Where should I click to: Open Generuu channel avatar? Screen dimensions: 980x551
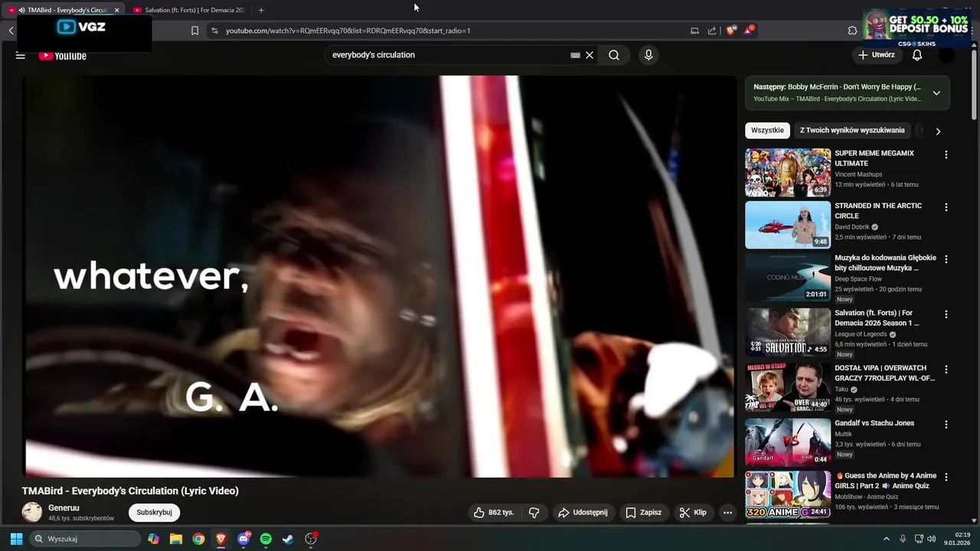(32, 513)
